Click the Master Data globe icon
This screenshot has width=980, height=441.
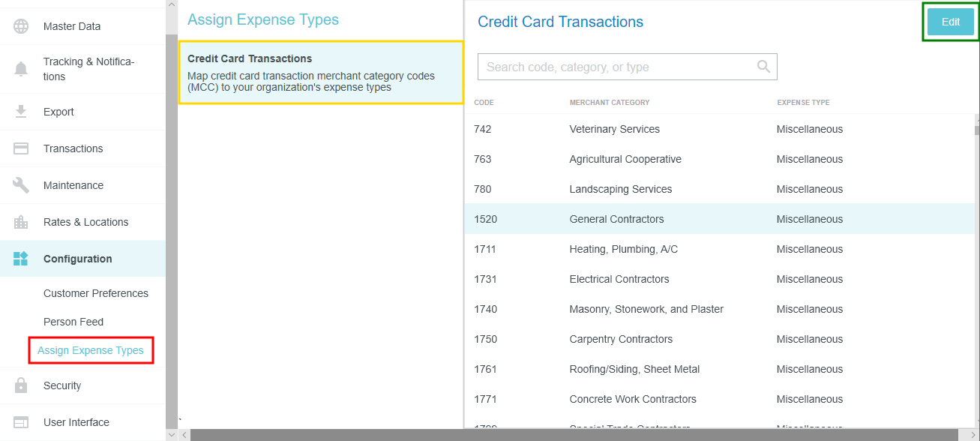coord(21,26)
